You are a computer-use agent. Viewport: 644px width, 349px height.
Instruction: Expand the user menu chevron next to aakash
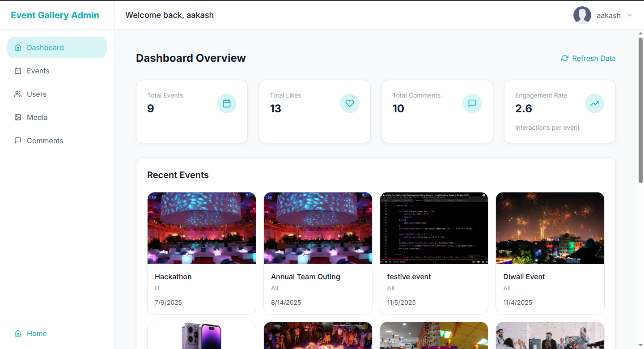[x=630, y=15]
